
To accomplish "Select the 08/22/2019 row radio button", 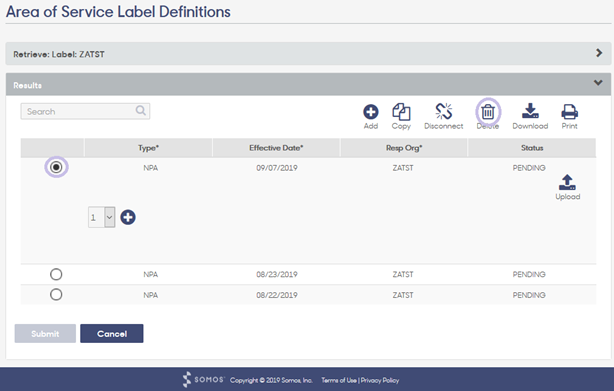I will [x=56, y=294].
